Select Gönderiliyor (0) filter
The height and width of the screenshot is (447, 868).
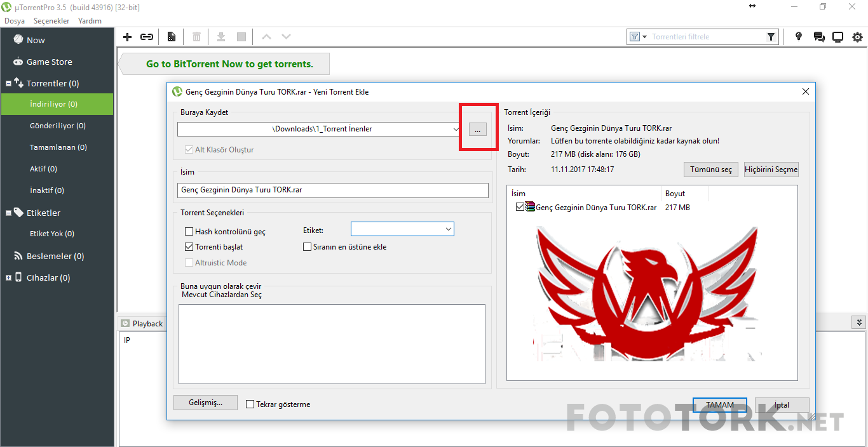click(57, 126)
